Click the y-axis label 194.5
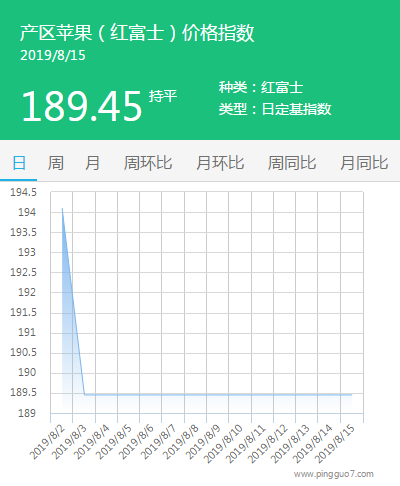Viewport: 400px width, 486px height. (23, 192)
